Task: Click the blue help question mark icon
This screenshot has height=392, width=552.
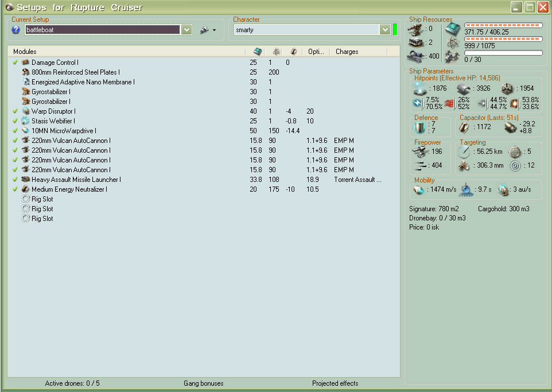Action: (x=15, y=30)
